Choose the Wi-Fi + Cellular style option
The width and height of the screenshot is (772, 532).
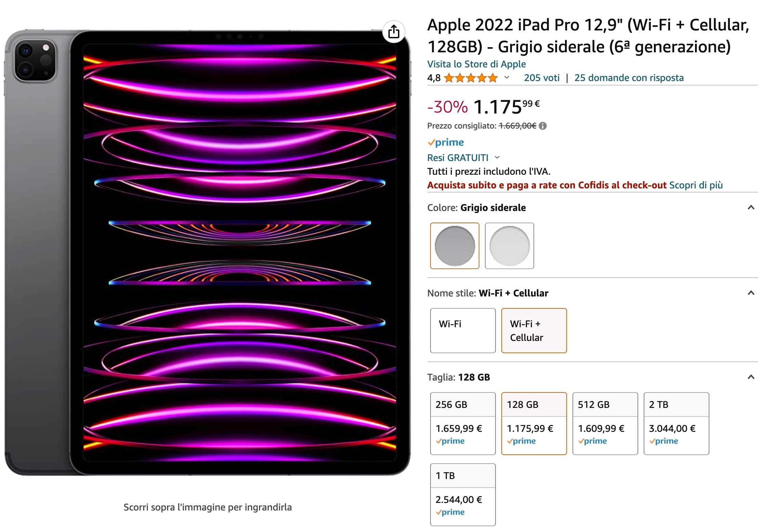[534, 330]
